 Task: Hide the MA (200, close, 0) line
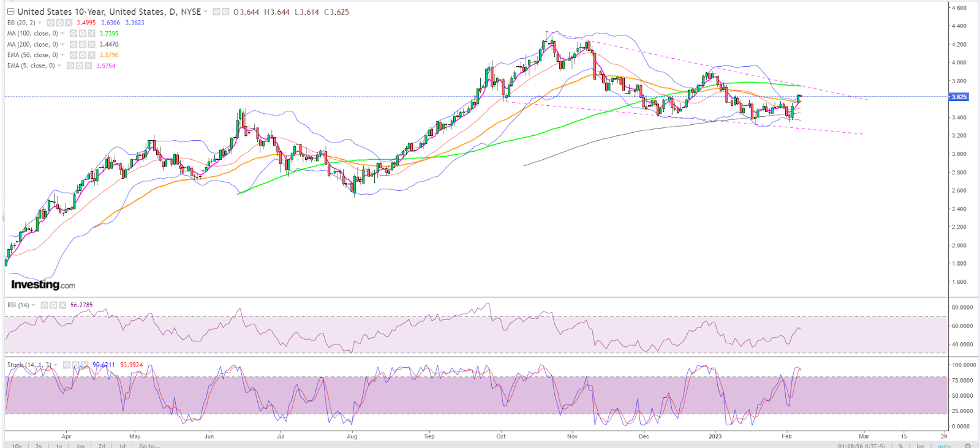tap(73, 44)
